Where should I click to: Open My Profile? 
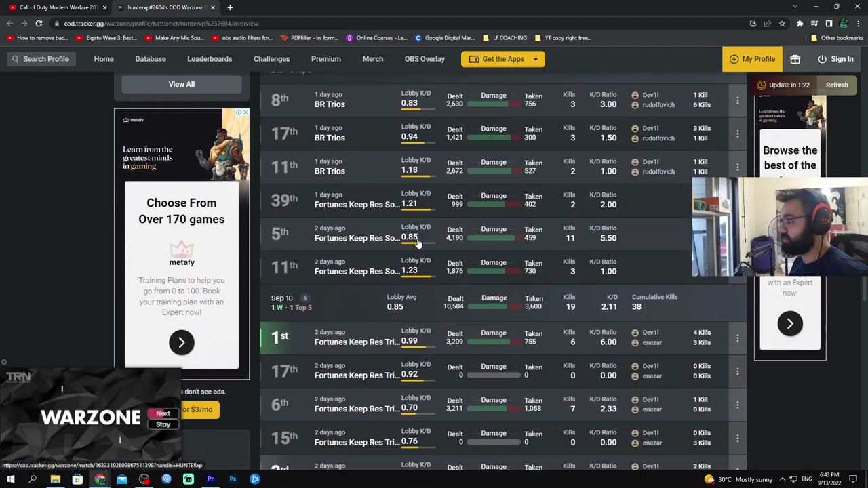coord(752,59)
